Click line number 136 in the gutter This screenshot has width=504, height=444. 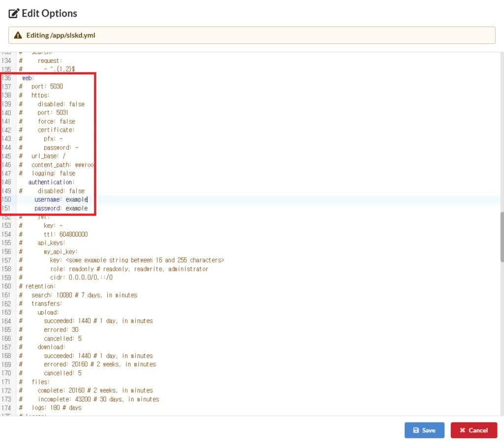[x=7, y=78]
